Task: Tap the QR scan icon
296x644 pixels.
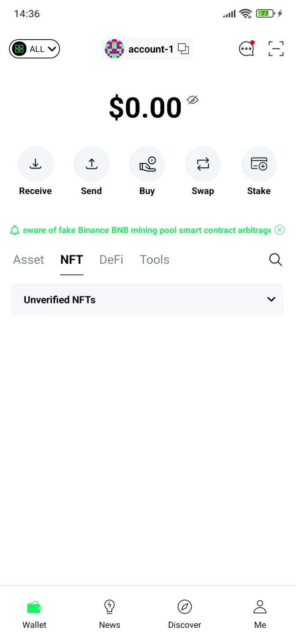Action: pyautogui.click(x=276, y=49)
